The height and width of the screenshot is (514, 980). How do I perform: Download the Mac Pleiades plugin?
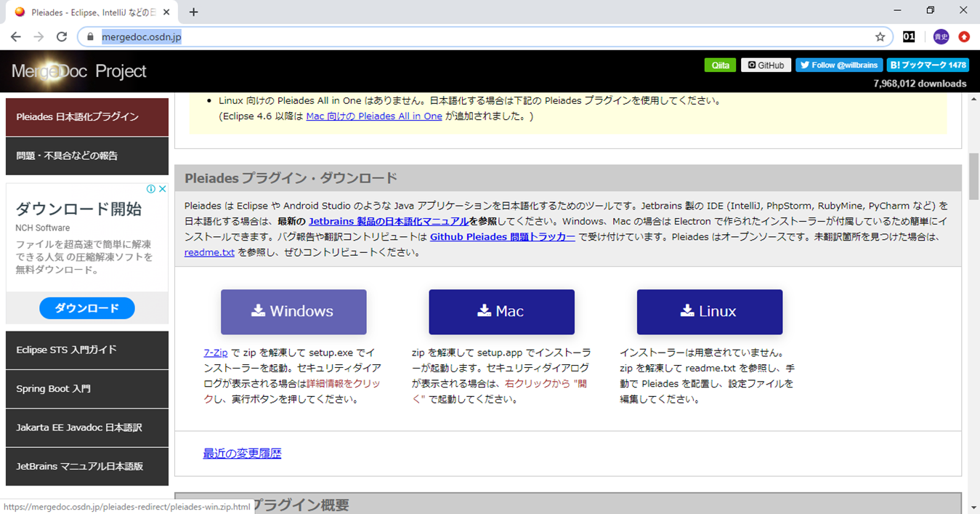coord(501,312)
